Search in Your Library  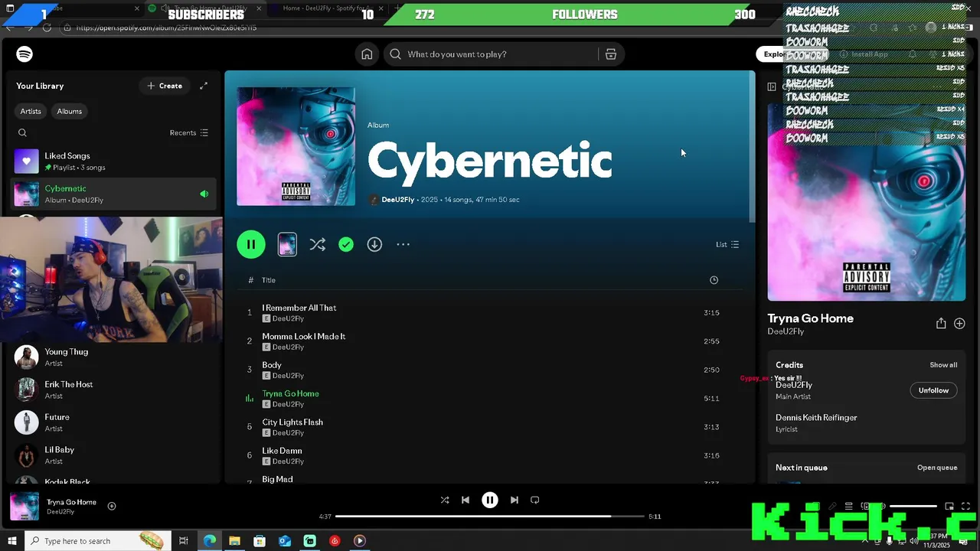tap(22, 132)
